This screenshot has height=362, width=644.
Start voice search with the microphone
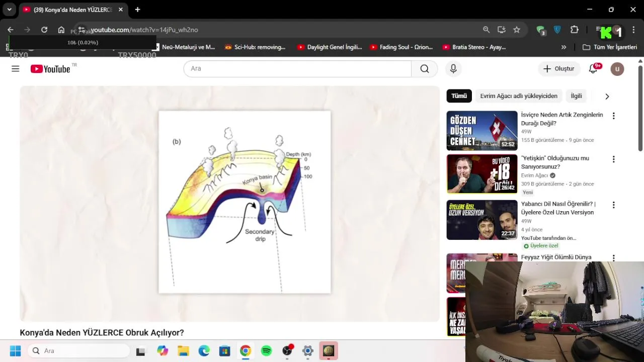453,69
